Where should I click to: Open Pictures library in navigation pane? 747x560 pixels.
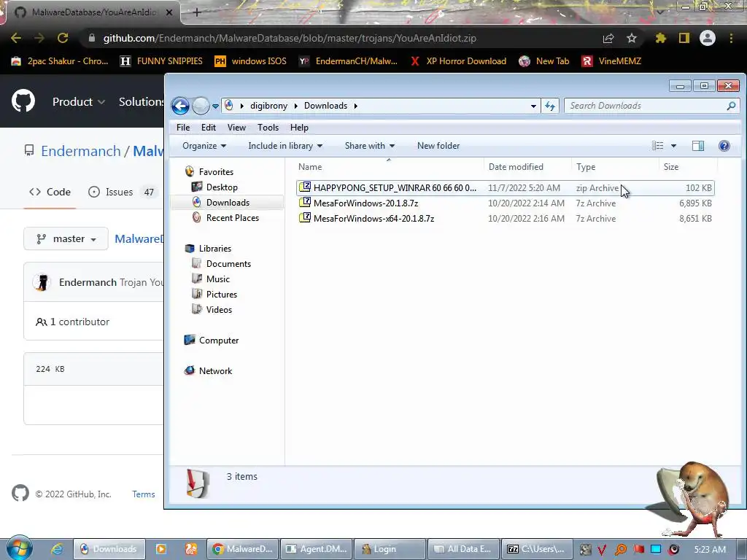click(x=222, y=295)
